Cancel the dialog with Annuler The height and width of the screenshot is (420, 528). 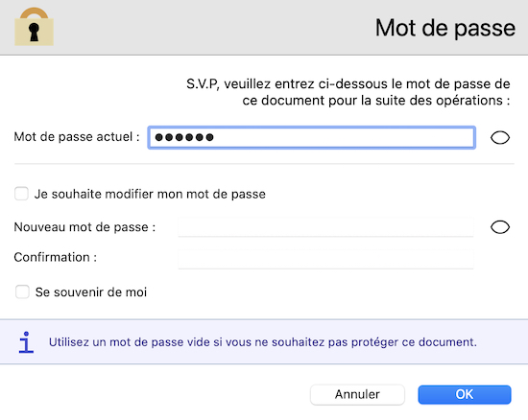click(x=357, y=394)
